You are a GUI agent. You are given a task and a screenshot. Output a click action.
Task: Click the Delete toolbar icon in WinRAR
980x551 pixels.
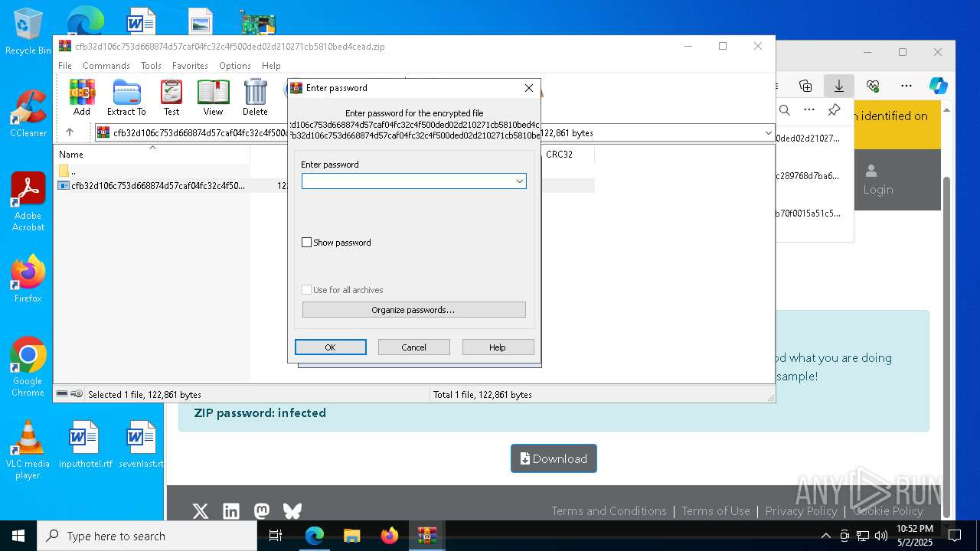[x=255, y=97]
